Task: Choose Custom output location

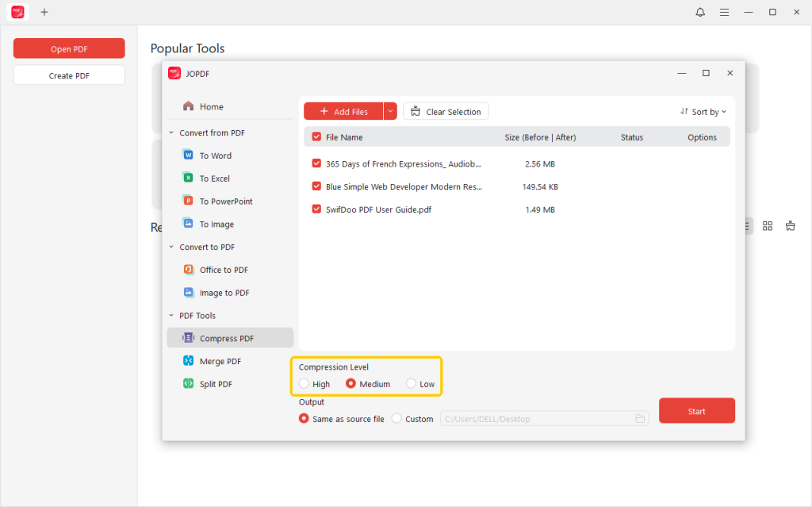Action: (x=395, y=418)
